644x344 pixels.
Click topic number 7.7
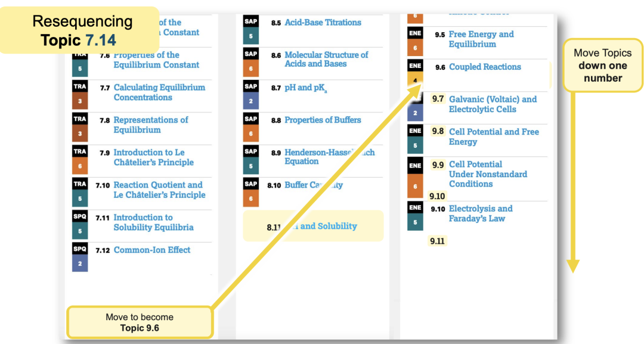point(105,88)
